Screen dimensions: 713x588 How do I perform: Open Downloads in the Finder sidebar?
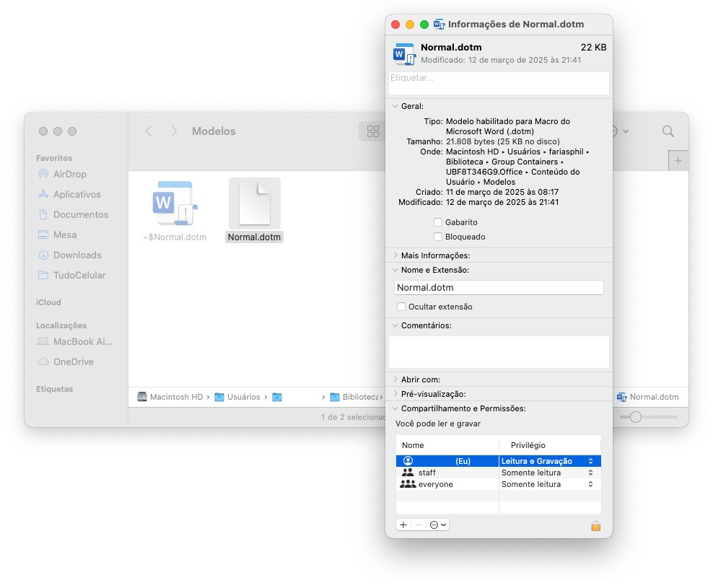[76, 255]
